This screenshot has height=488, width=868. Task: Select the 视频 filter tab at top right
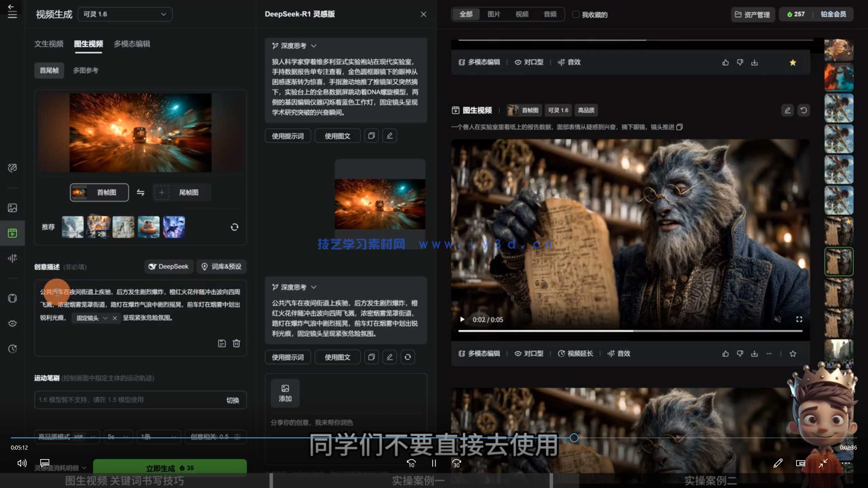522,14
